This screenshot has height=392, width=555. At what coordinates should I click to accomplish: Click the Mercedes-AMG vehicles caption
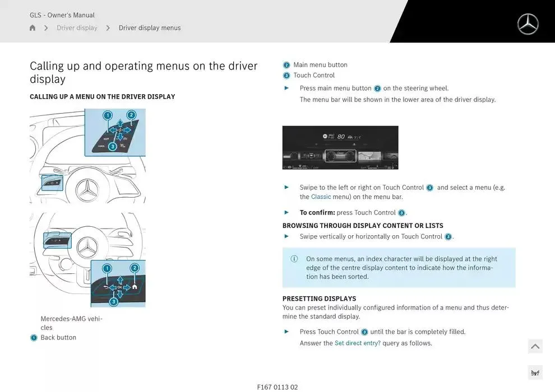72,323
